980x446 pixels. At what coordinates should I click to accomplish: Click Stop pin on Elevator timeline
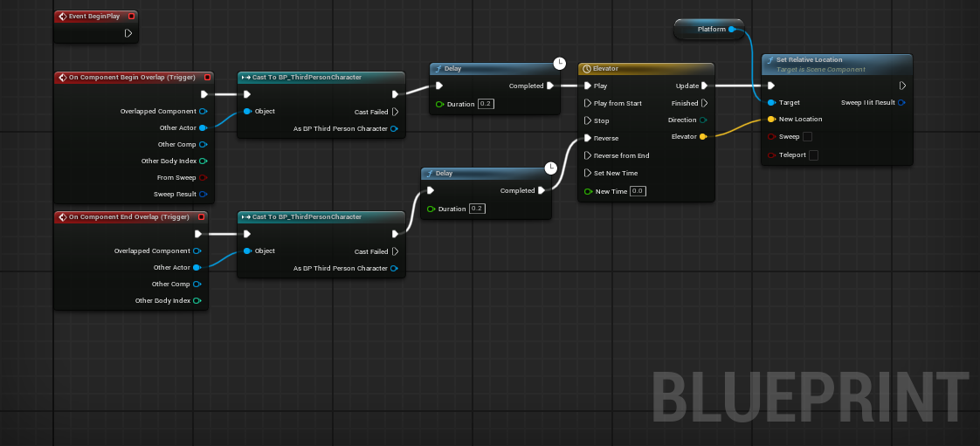pyautogui.click(x=588, y=120)
